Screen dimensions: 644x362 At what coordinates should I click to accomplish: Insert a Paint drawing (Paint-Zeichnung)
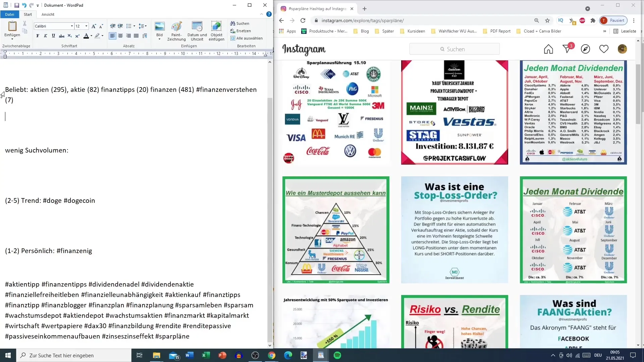tap(176, 31)
